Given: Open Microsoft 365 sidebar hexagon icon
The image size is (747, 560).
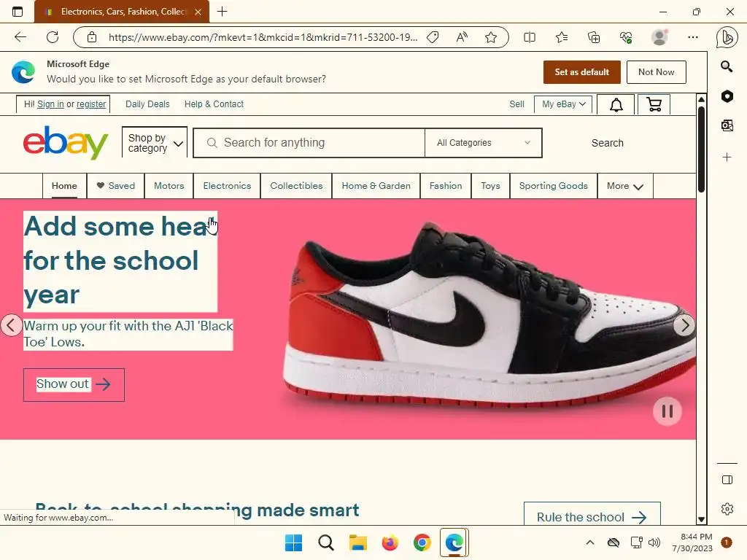Looking at the screenshot, I should [727, 96].
